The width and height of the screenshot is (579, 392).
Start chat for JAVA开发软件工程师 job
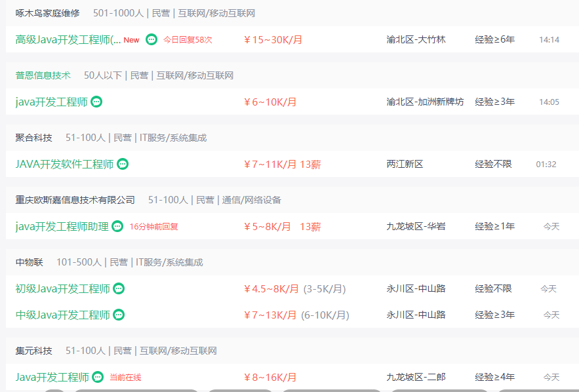pos(123,164)
